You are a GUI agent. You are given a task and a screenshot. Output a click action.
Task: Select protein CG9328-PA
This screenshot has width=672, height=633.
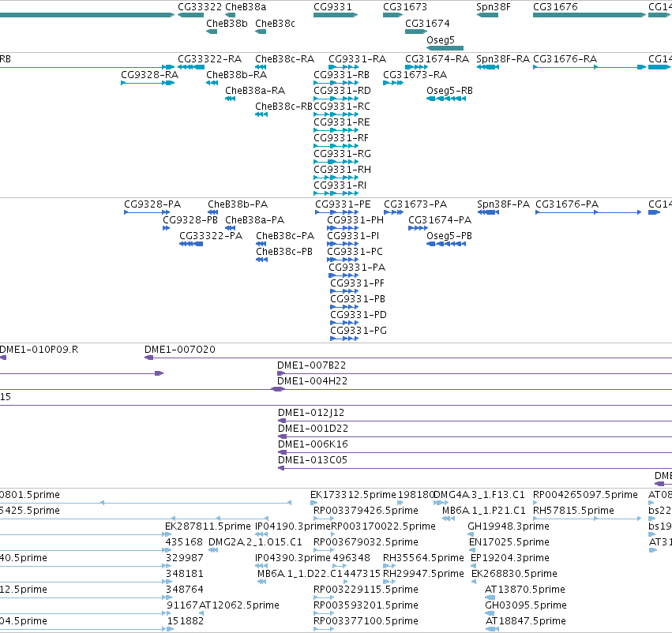coord(152,204)
